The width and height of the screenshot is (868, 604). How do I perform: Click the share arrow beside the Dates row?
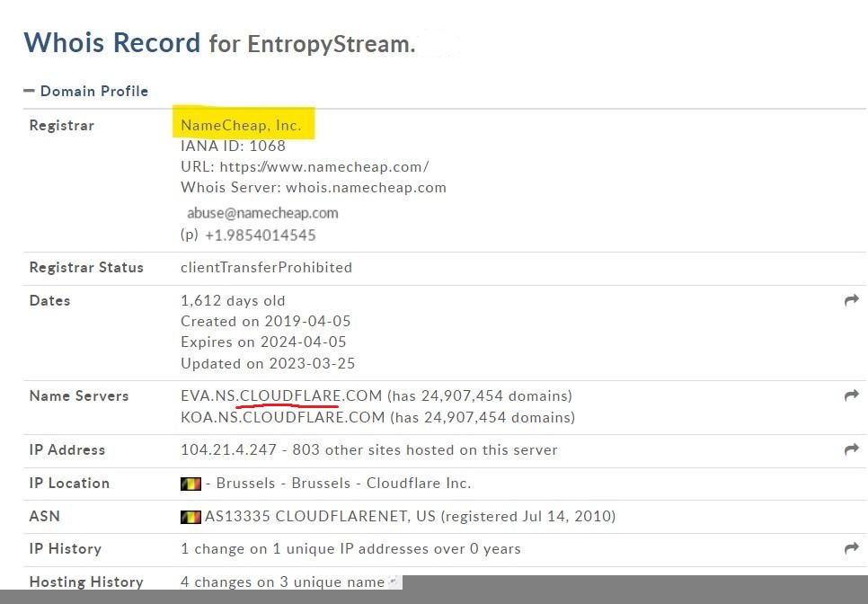tap(851, 300)
